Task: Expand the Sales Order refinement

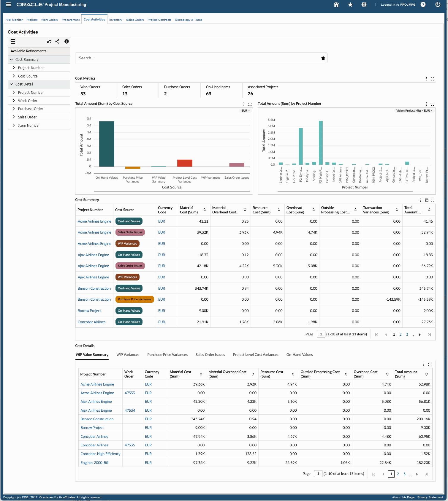Action: click(x=14, y=117)
